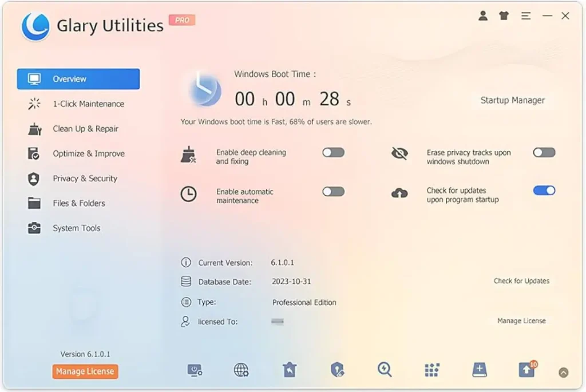Click the crossed-eye privacy tracks icon
The image size is (586, 392).
click(399, 153)
